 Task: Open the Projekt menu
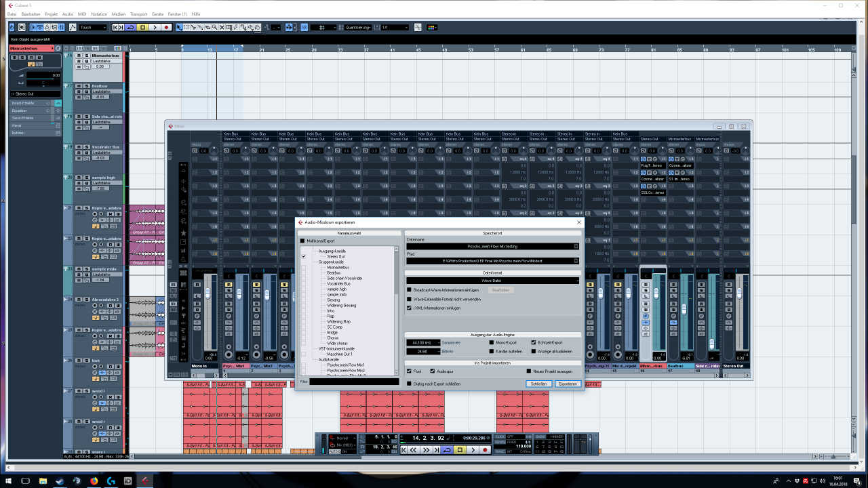pos(51,14)
